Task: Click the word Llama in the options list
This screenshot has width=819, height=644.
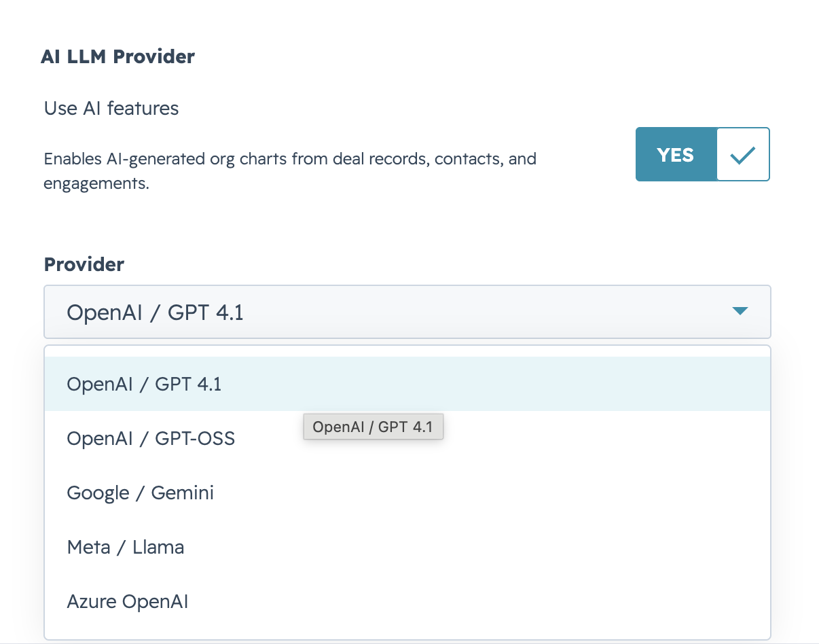Action: [x=158, y=547]
